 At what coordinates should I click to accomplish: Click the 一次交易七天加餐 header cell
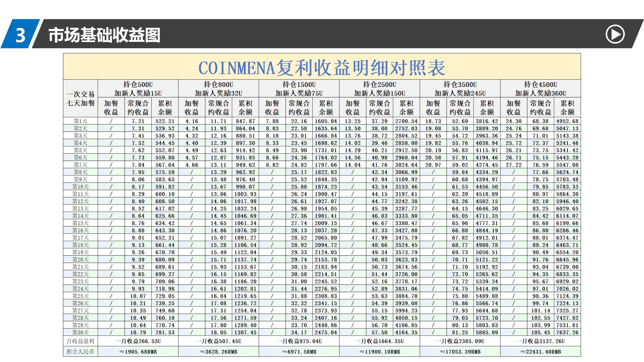[x=80, y=98]
